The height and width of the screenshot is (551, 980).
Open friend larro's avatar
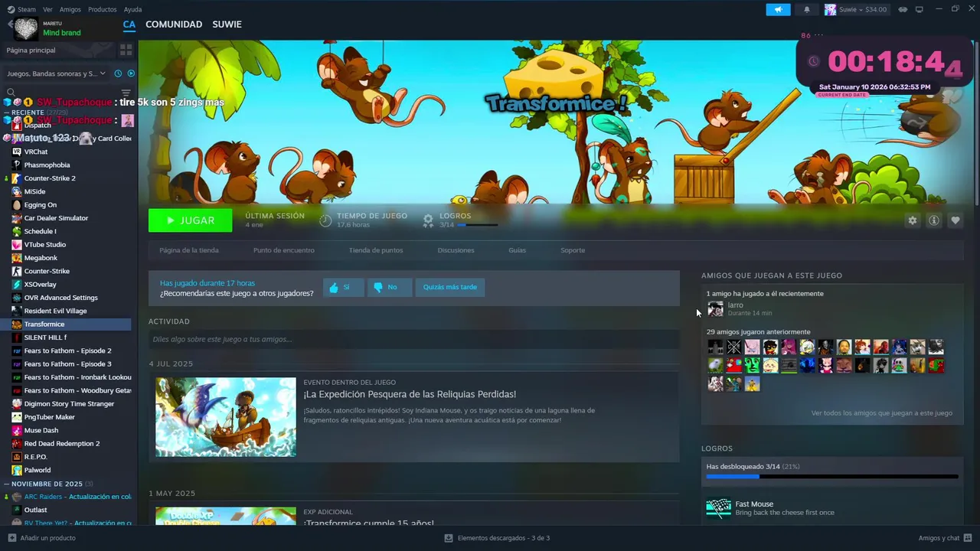coord(715,309)
